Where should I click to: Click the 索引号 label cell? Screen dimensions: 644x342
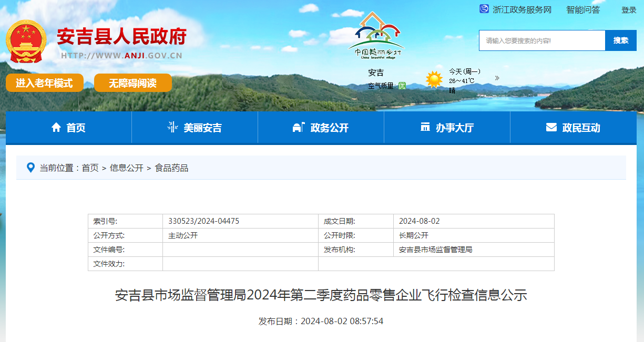(125, 221)
